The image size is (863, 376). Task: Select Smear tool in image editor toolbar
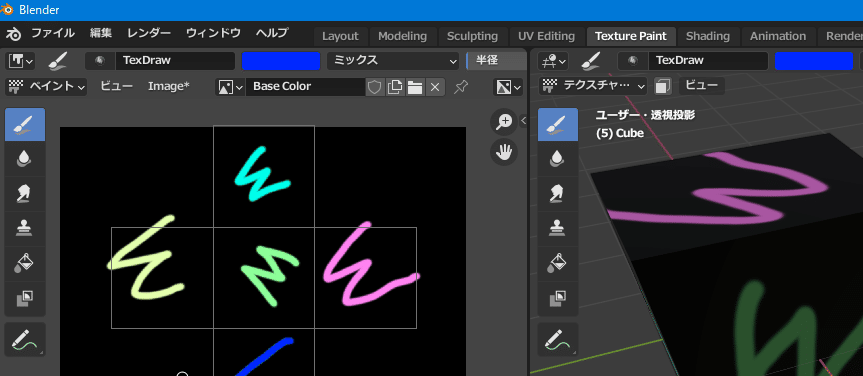pyautogui.click(x=25, y=194)
